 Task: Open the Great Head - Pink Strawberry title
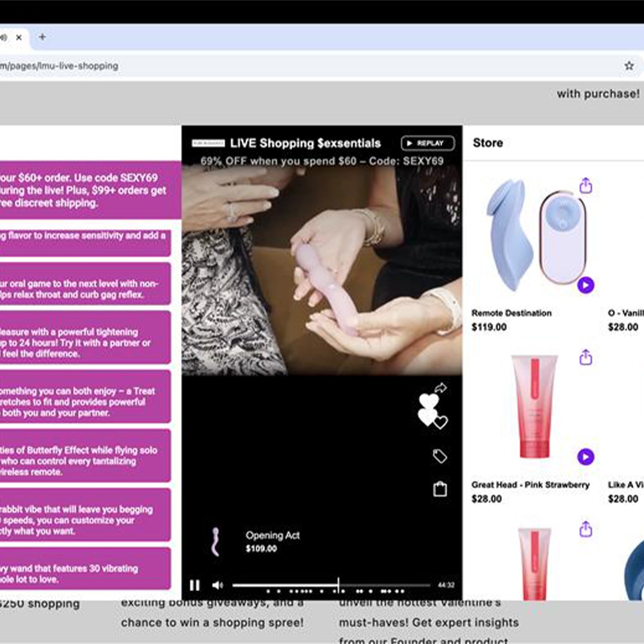point(530,485)
